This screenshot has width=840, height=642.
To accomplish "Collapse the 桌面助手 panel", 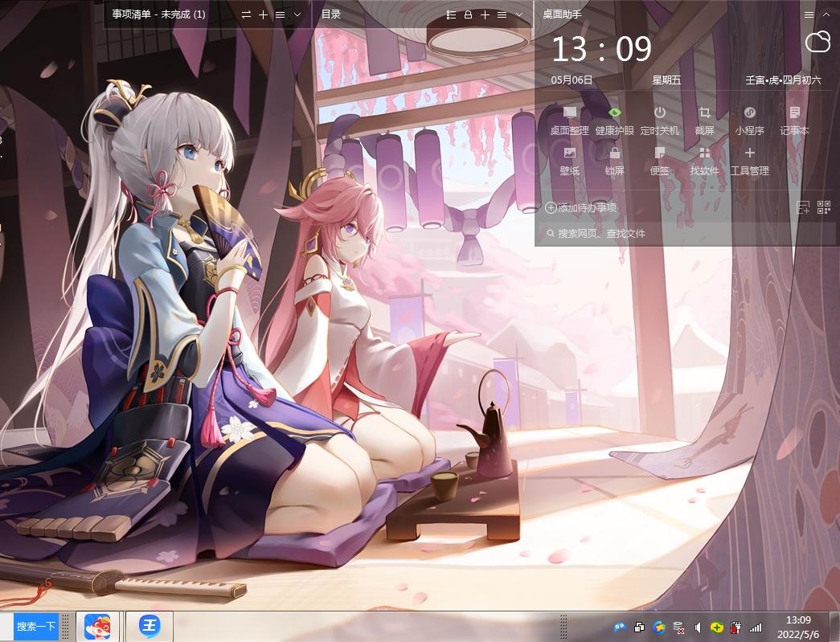I will [x=826, y=15].
